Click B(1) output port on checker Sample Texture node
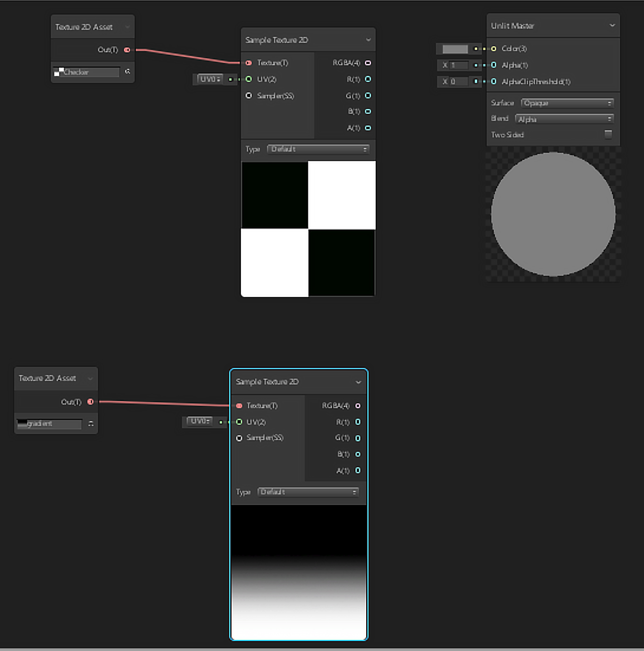Viewport: 644px width, 651px height. (x=368, y=112)
